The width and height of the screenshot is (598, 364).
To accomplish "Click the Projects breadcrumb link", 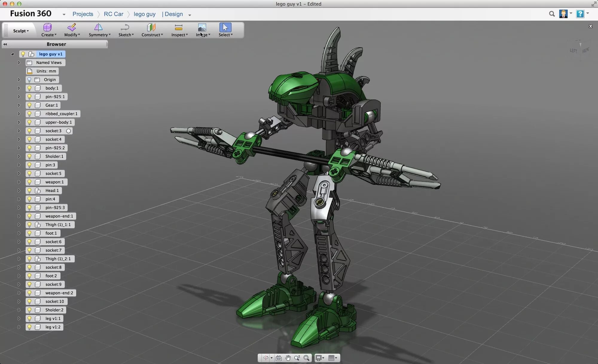I will 83,14.
